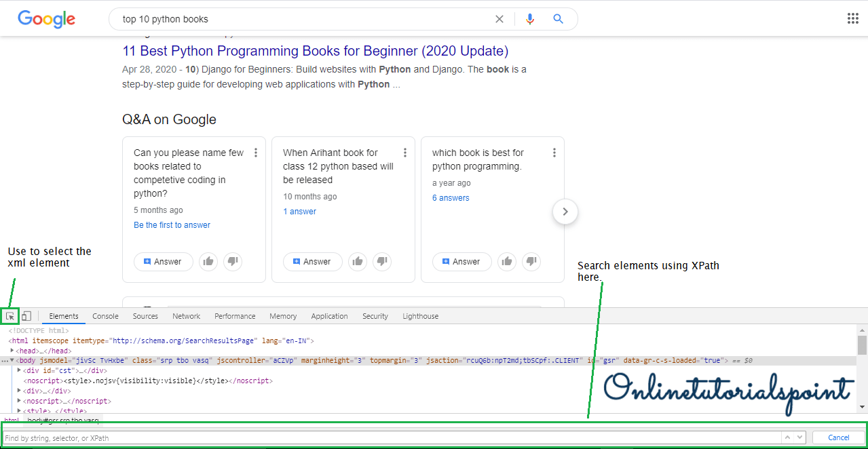Switch to the Console tab
Viewport: 868px width, 449px height.
click(x=105, y=316)
